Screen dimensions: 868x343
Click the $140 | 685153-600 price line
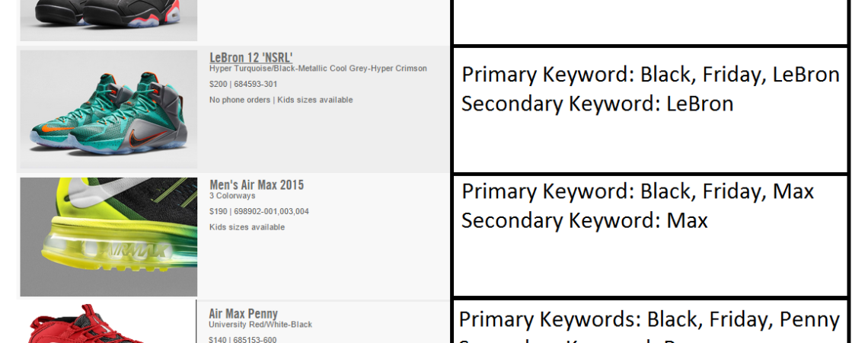tap(243, 339)
